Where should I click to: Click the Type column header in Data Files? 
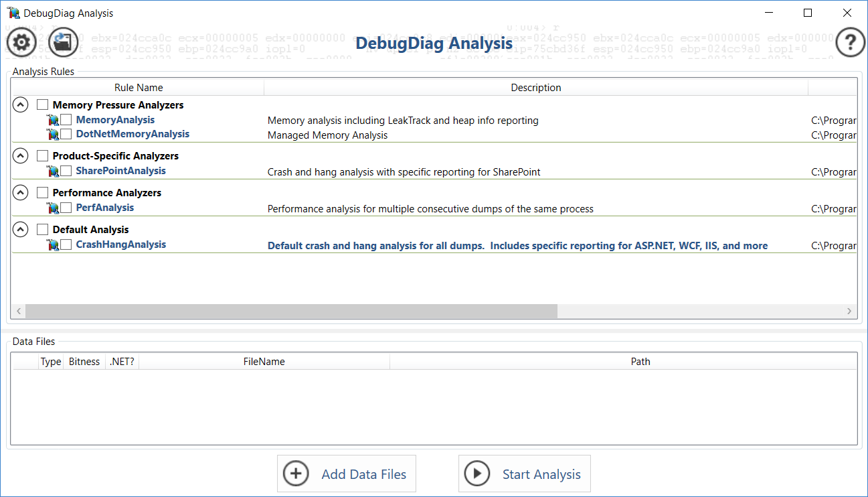[x=51, y=362]
